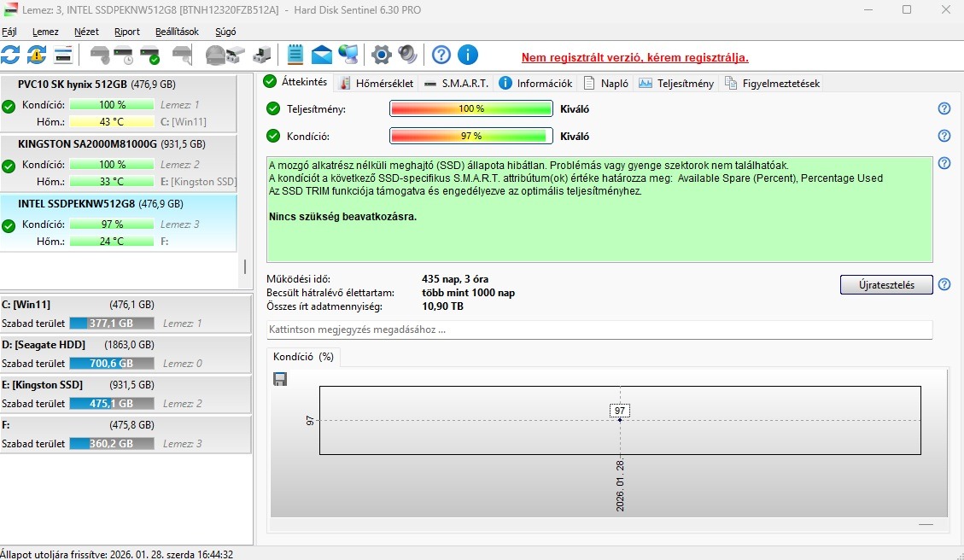Screen dimensions: 964x560
Task: Click the 10,90 TB written data value
Action: [x=442, y=306]
